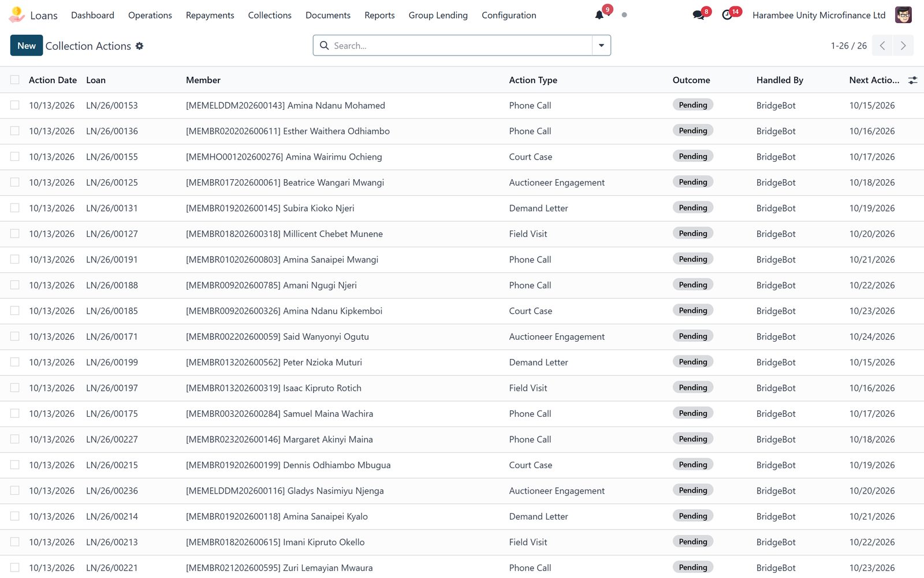Image resolution: width=924 pixels, height=578 pixels.
Task: Open the Group Lending menu
Action: click(x=438, y=15)
